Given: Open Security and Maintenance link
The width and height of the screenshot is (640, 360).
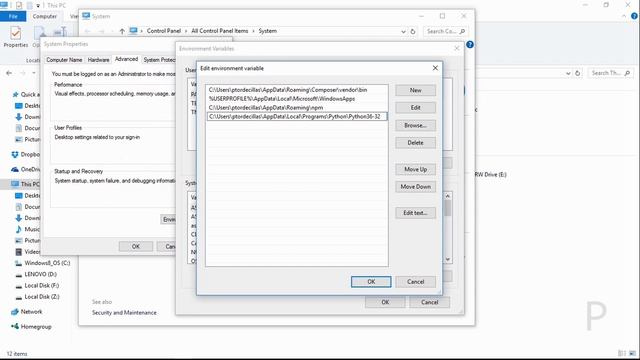Looking at the screenshot, I should tap(124, 313).
